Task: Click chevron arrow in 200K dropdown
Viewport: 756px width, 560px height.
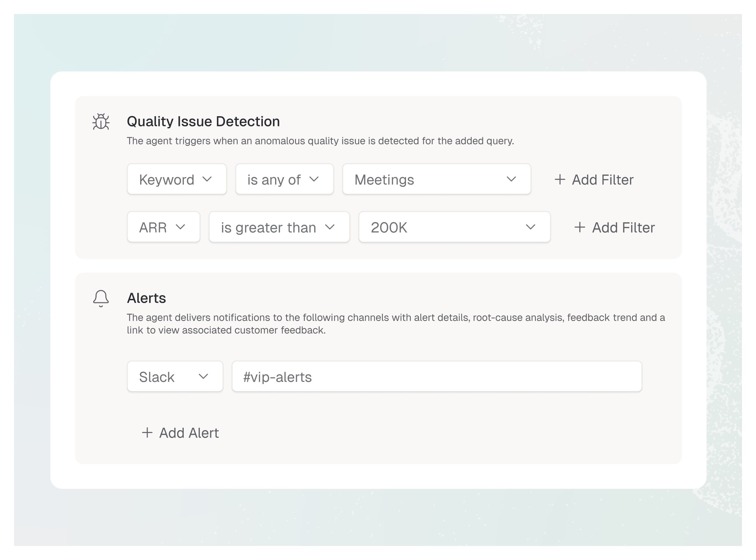Action: (x=531, y=227)
